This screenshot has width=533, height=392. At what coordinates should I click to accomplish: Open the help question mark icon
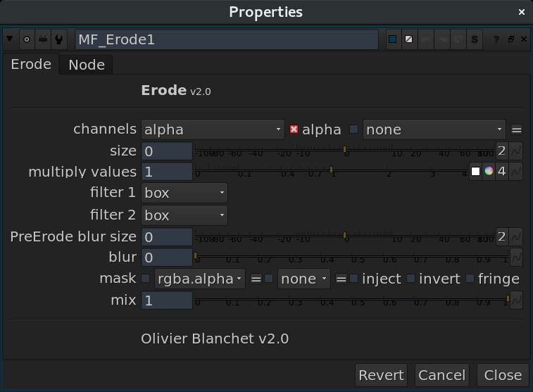[x=497, y=39]
